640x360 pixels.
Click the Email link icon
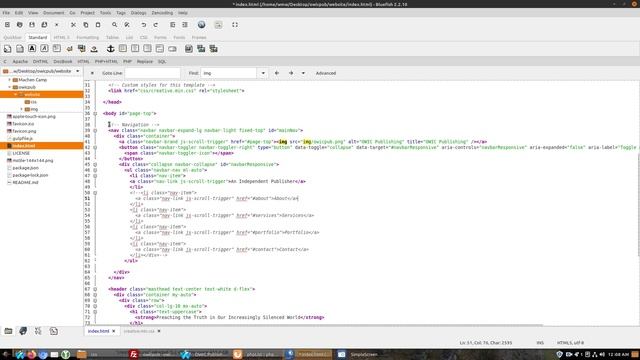point(172,49)
